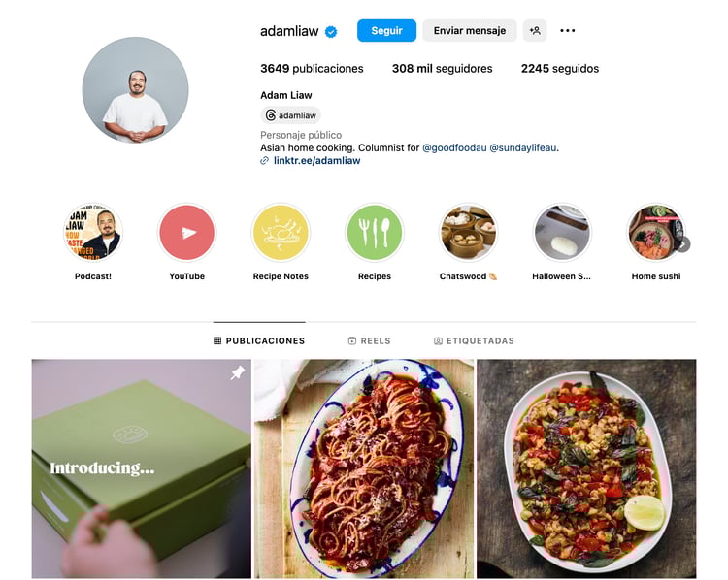Open the Halloween highlight circle
The height and width of the screenshot is (580, 728).
[x=562, y=232]
